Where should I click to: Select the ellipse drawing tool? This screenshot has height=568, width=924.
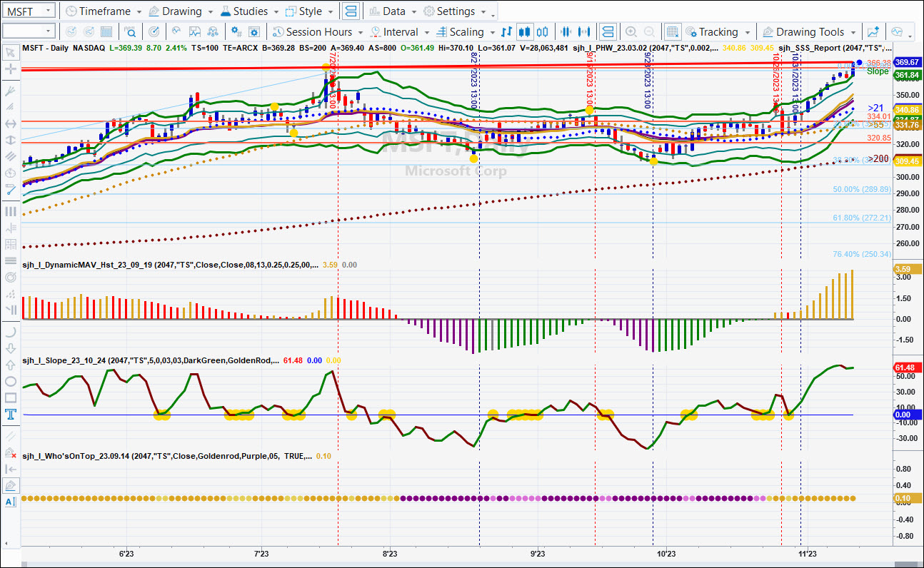11,381
